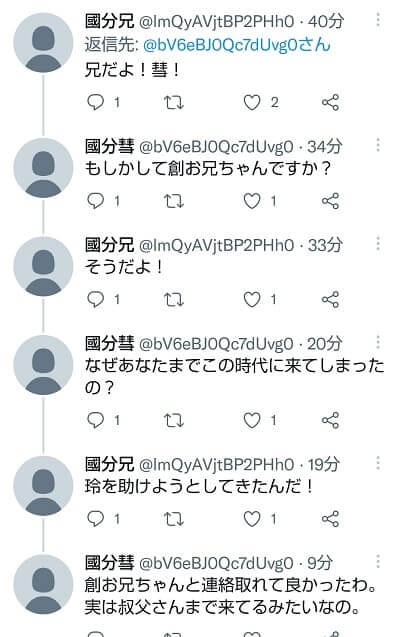This screenshot has height=637, width=400.
Task: Open the 國分兄 name on the 19分 tweet
Action: click(109, 464)
